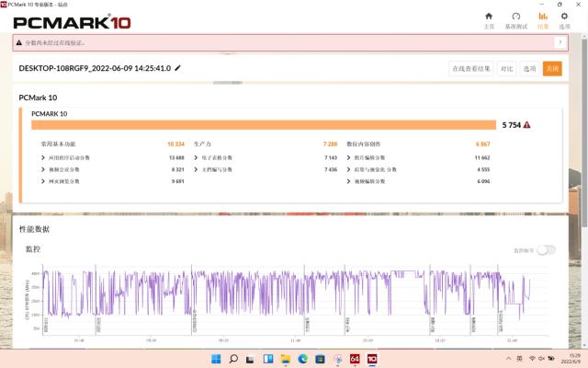Open Widgets panel on taskbar
The image size is (588, 368).
click(267, 359)
